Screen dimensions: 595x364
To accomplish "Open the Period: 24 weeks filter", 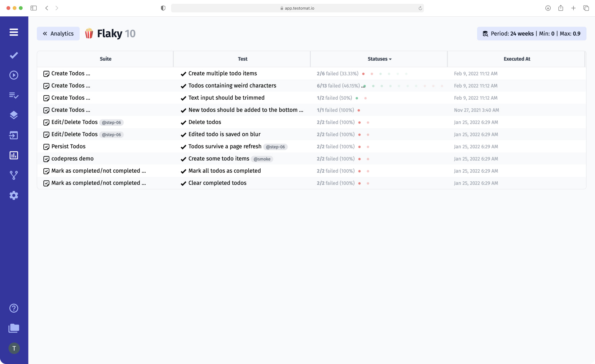I will (531, 33).
